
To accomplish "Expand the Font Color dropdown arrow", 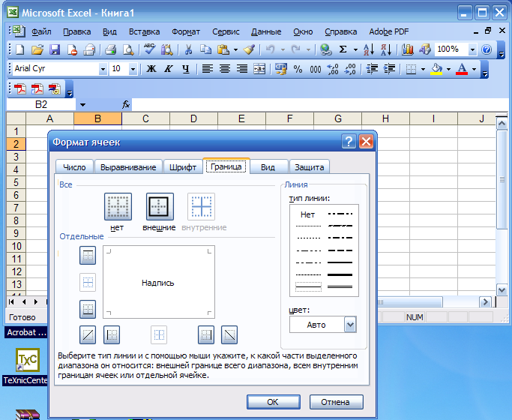I will click(x=474, y=69).
